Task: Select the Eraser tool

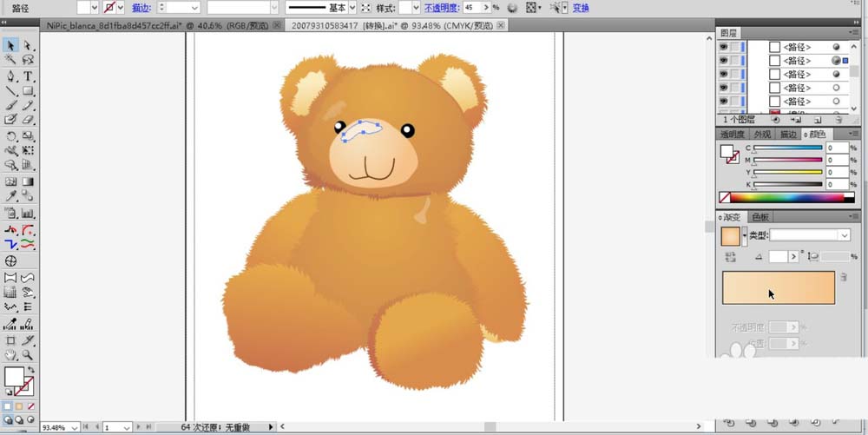Action: tap(28, 119)
